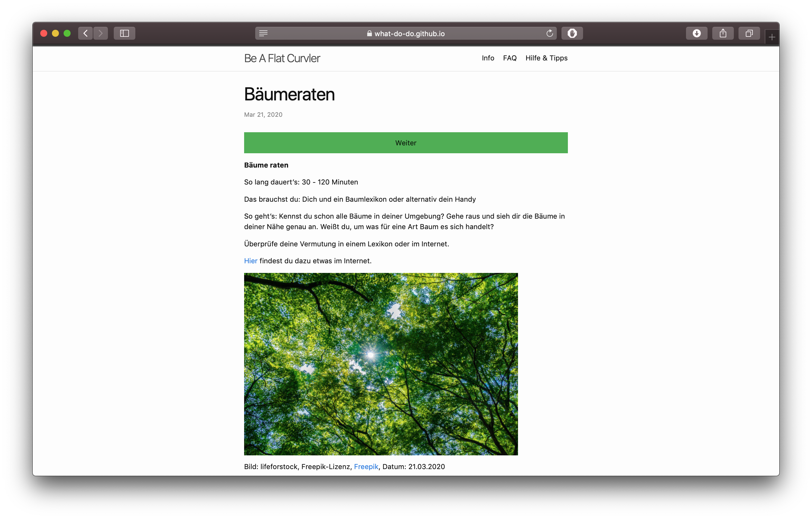Reload the page with refresh icon
The height and width of the screenshot is (519, 812).
point(549,33)
